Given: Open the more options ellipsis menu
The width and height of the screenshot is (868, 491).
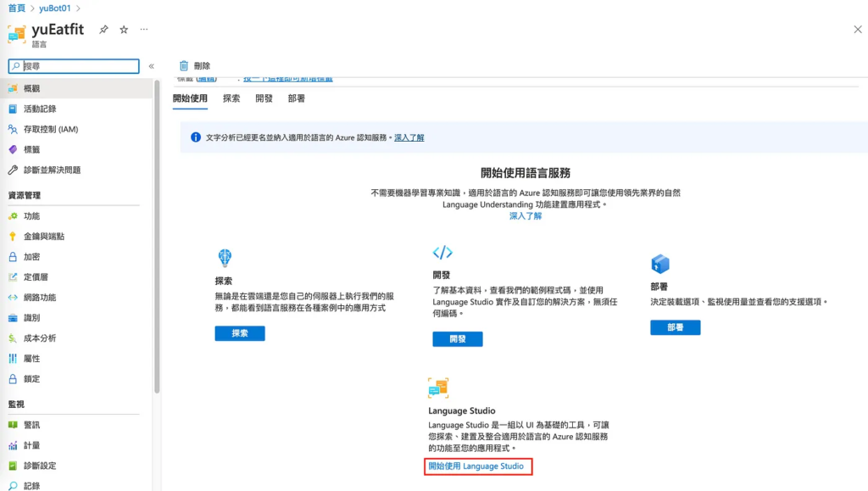Looking at the screenshot, I should (x=144, y=30).
